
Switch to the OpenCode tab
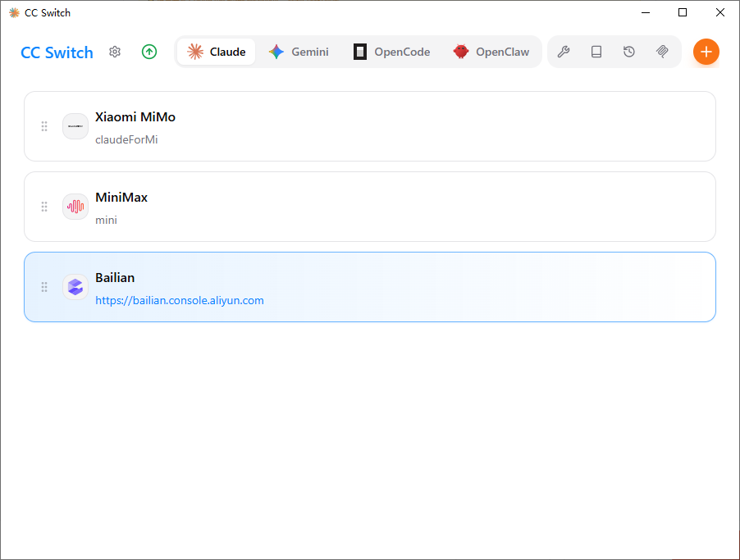(391, 52)
